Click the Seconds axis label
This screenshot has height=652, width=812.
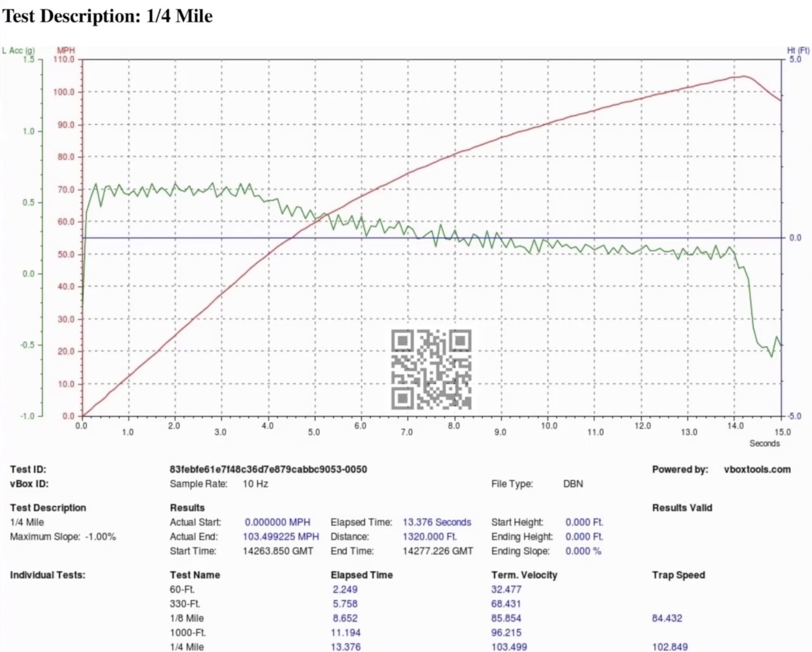coord(765,443)
